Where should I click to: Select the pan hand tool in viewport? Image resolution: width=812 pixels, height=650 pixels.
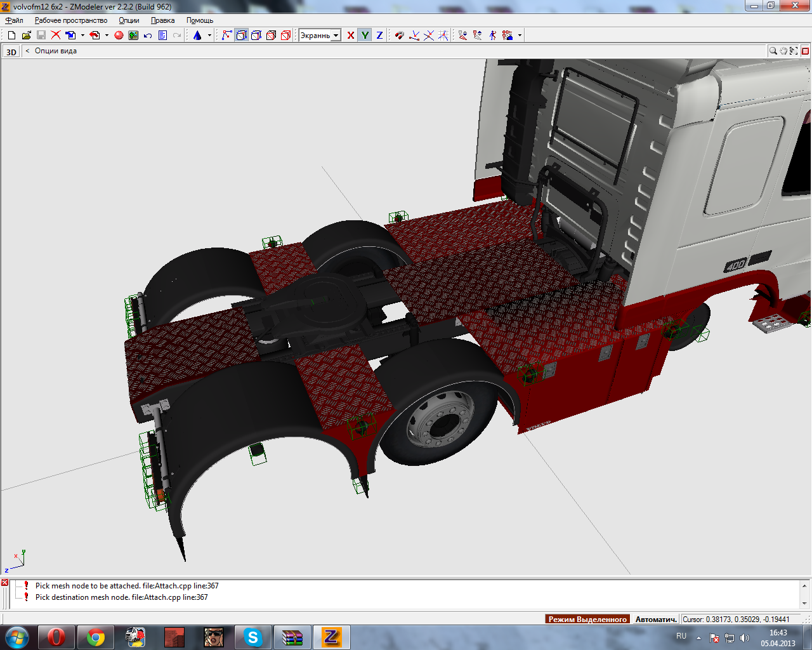pyautogui.click(x=783, y=51)
